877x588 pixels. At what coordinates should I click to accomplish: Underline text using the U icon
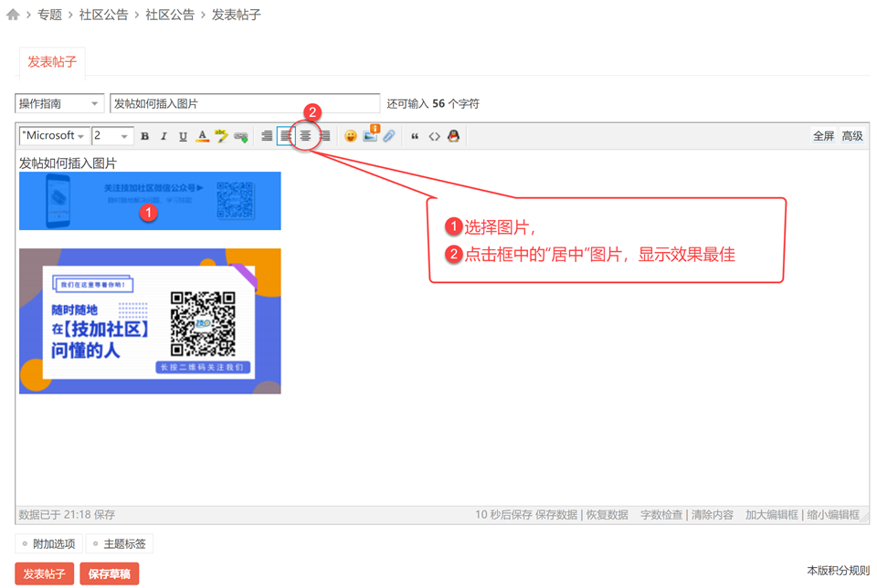coord(183,136)
